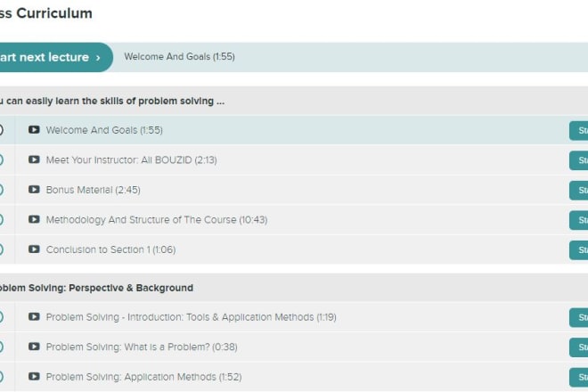Click video icon beside Conclusion to Section 1
This screenshot has height=392, width=588.
click(x=34, y=249)
